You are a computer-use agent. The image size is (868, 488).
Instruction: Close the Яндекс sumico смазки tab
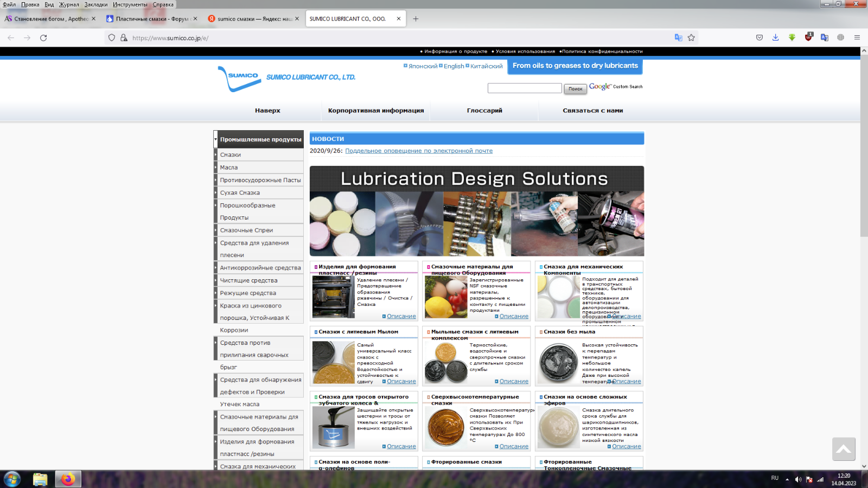297,18
